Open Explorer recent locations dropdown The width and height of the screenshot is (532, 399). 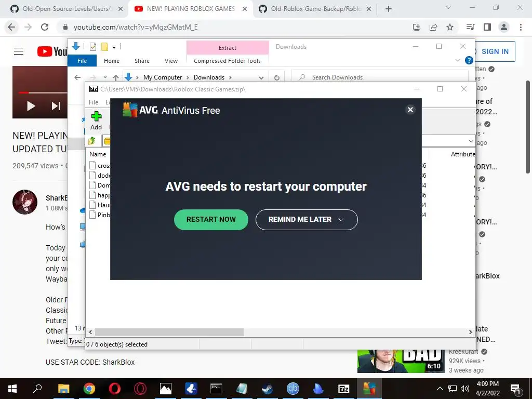pos(105,77)
